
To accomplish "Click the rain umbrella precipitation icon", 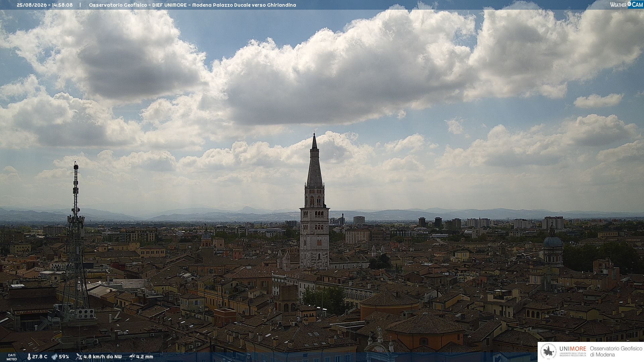I will coord(132,357).
